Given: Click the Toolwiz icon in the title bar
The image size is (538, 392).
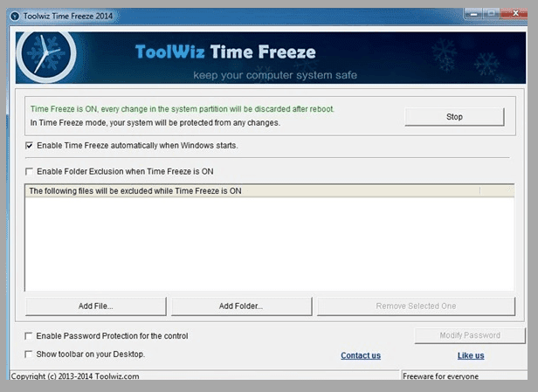Looking at the screenshot, I should pos(15,16).
